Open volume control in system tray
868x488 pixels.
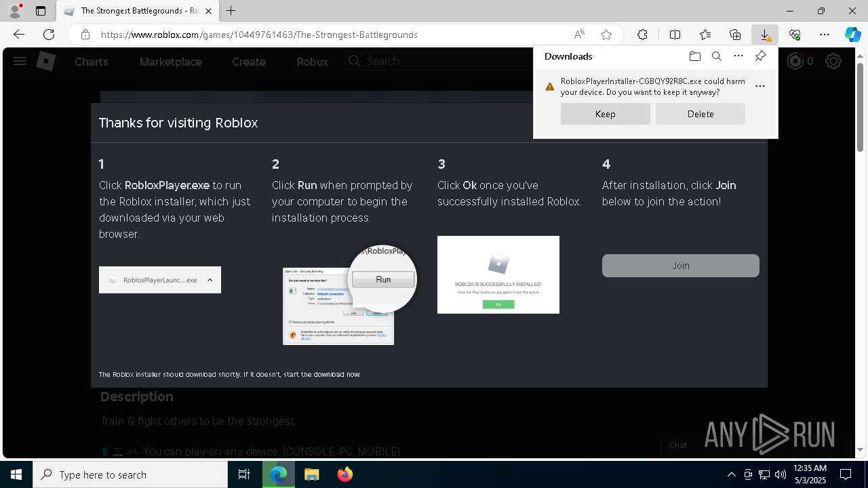pos(781,474)
